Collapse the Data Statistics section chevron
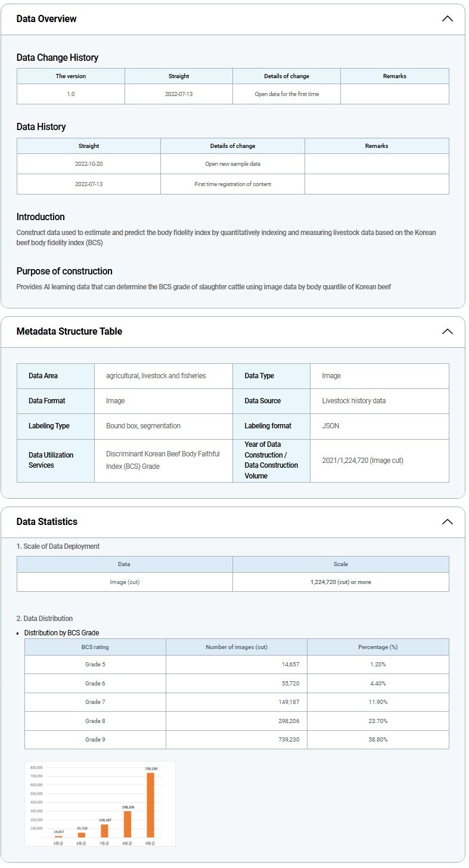469x868 pixels. click(x=447, y=522)
